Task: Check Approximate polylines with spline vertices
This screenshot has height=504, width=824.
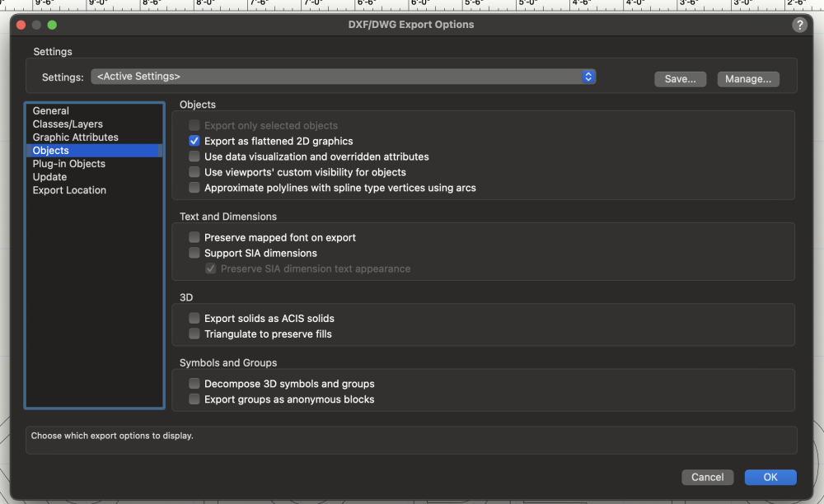Action: pos(194,188)
